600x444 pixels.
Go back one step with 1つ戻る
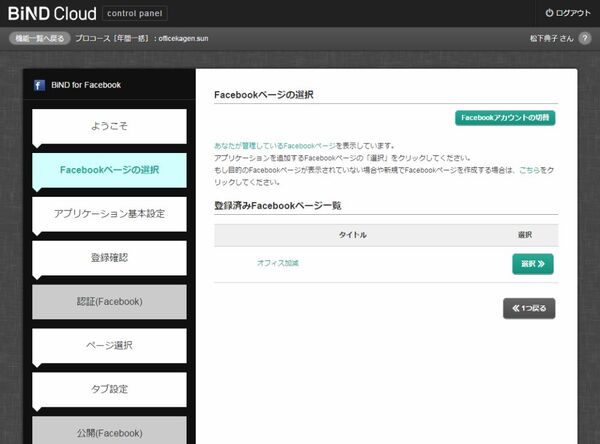pyautogui.click(x=529, y=309)
